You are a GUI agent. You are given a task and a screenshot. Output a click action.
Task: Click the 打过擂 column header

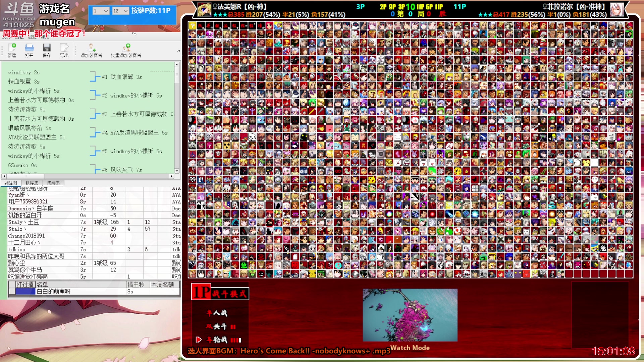tap(25, 285)
